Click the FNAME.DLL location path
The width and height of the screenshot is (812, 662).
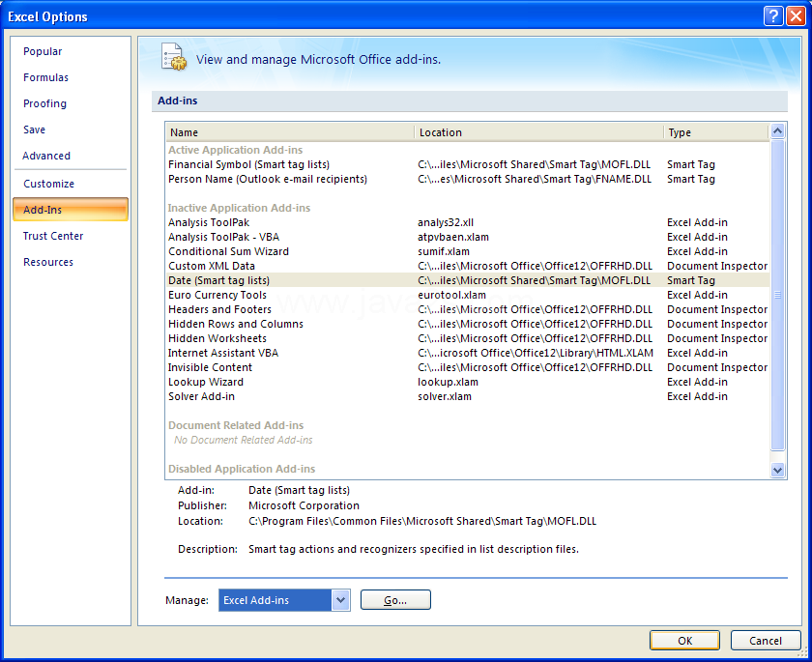[535, 179]
